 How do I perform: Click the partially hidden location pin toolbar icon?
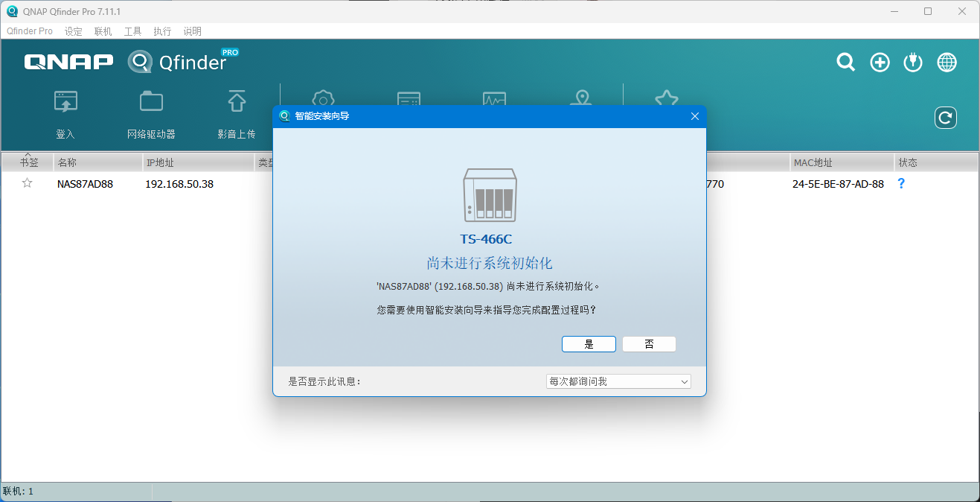(x=583, y=98)
